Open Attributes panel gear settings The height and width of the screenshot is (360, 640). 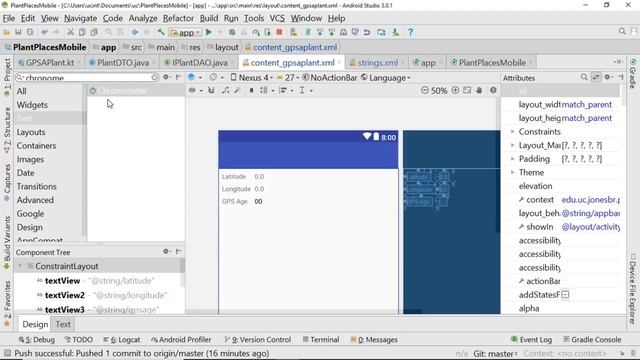click(x=608, y=77)
